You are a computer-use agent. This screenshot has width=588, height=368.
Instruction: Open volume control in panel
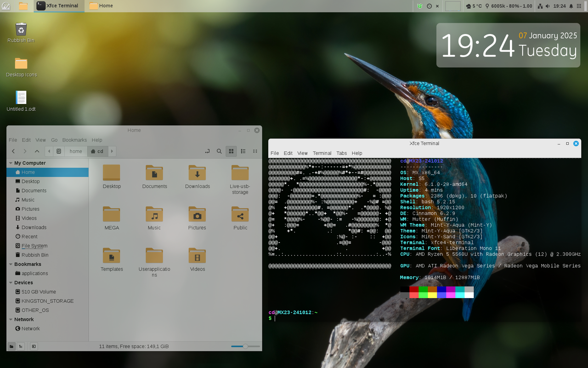(x=548, y=6)
